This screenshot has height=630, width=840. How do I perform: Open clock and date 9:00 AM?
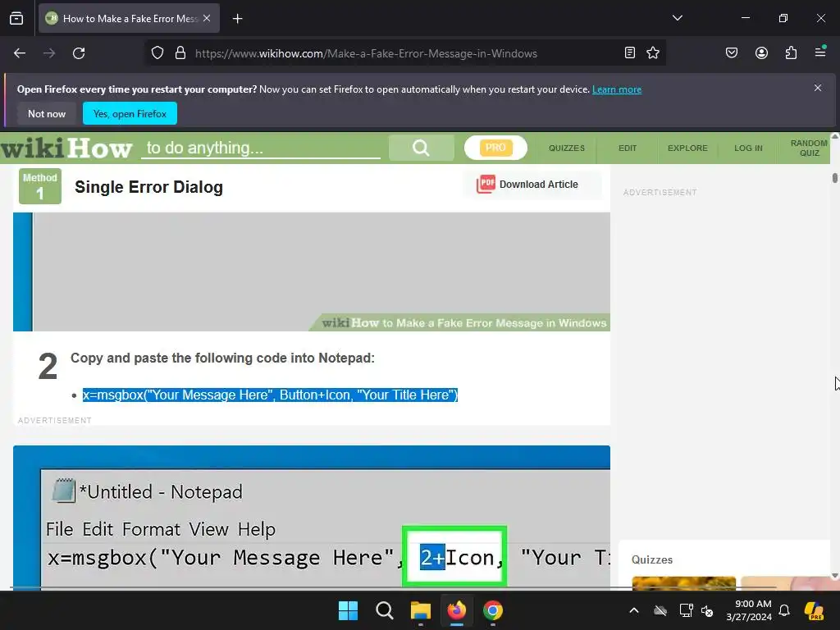click(x=750, y=610)
